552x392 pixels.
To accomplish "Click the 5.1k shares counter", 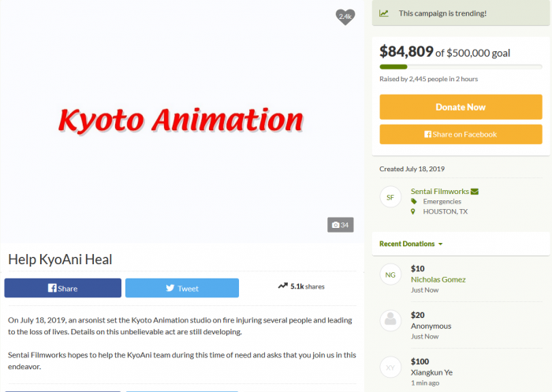I will click(301, 287).
